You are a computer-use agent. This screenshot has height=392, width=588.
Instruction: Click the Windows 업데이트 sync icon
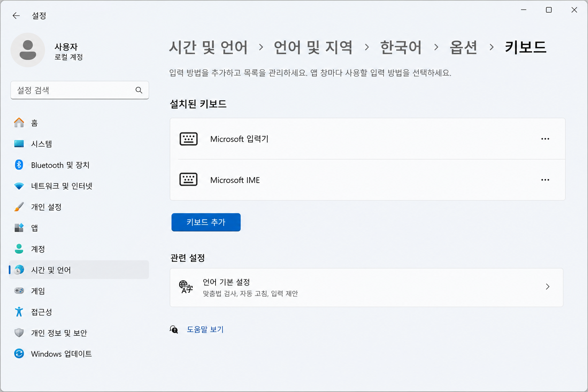(x=19, y=354)
